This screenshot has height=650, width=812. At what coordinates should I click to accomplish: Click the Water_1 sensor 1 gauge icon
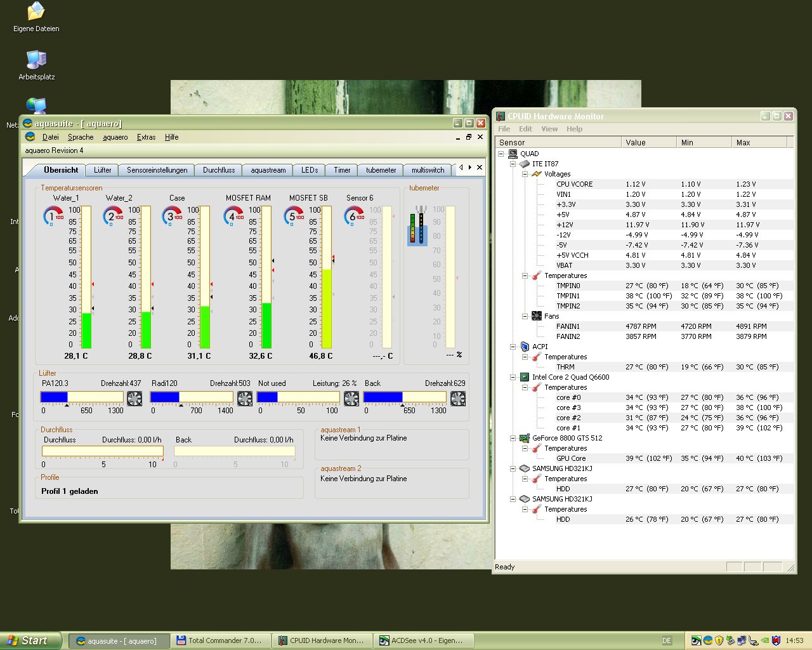53,216
